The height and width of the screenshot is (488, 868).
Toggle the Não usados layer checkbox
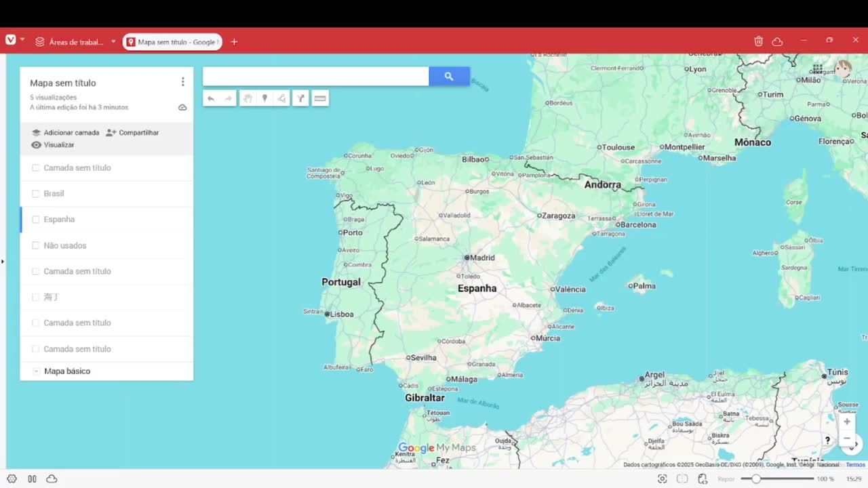click(35, 245)
